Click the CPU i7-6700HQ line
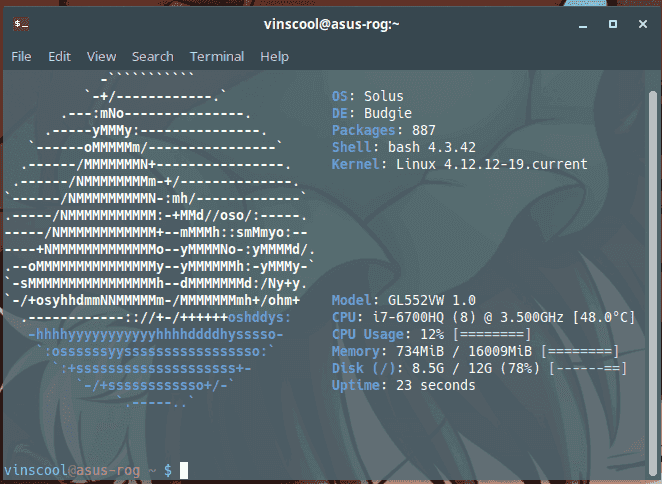Image resolution: width=662 pixels, height=484 pixels. [x=483, y=317]
